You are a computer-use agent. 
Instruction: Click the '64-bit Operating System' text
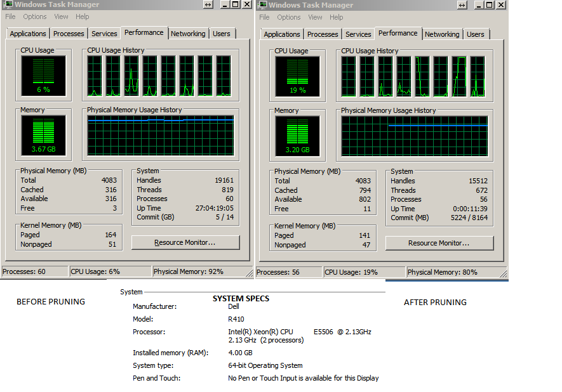(x=265, y=365)
